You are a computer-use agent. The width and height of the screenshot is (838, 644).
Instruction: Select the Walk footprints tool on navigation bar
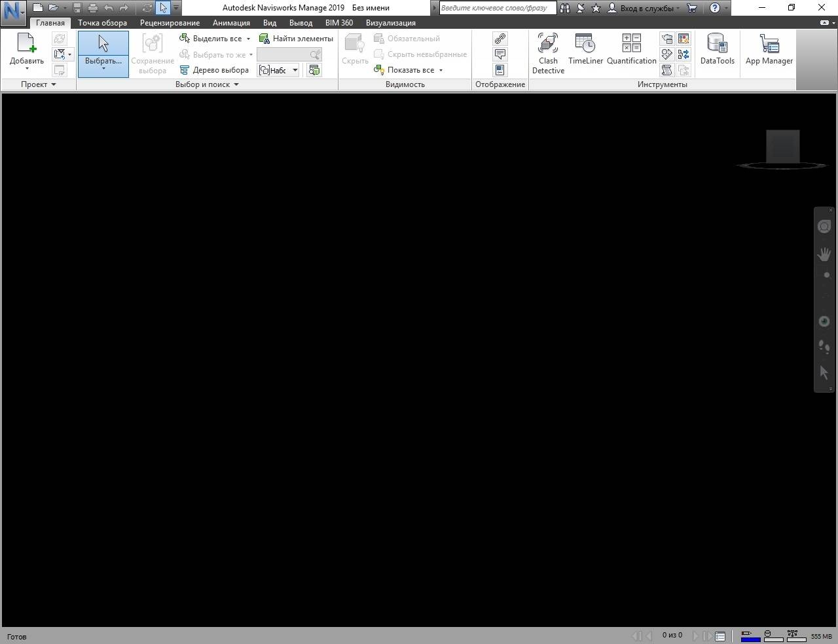point(824,346)
